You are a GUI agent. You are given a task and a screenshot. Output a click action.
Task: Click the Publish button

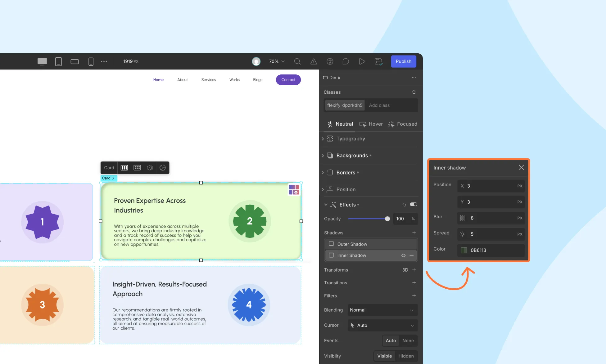403,61
